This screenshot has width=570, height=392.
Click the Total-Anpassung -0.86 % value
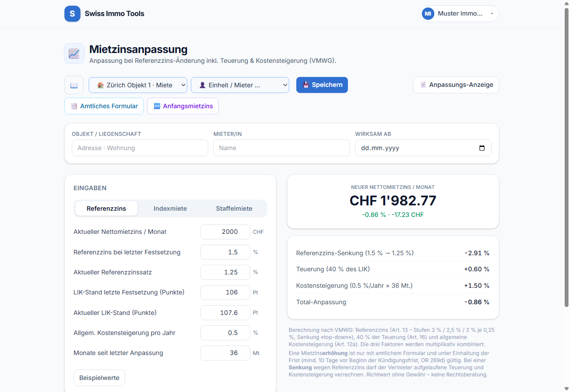tap(476, 302)
